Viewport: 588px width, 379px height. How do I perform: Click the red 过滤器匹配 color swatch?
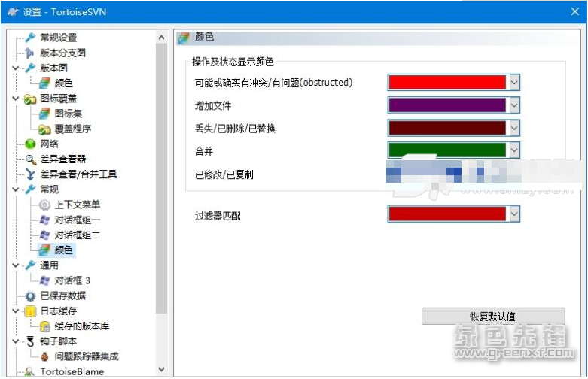click(x=447, y=214)
